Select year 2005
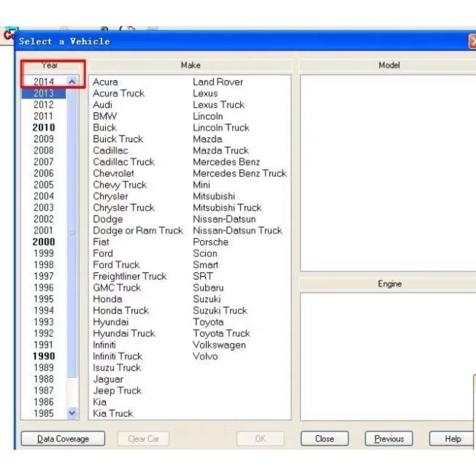Screen dimensions: 476x476 coord(43,184)
